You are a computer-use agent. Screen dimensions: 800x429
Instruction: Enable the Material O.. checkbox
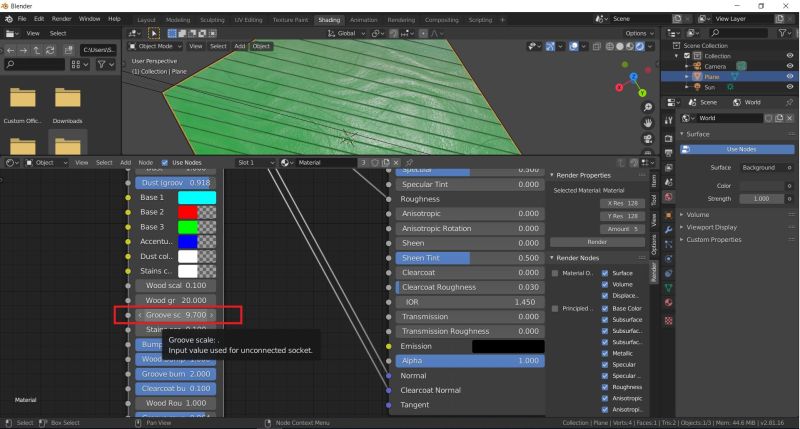pyautogui.click(x=555, y=273)
